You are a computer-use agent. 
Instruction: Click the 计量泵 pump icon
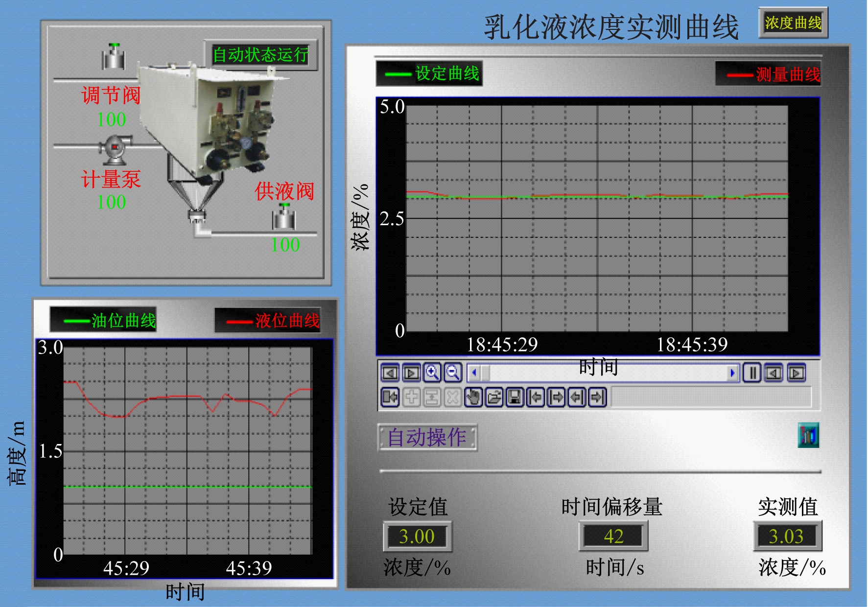[x=115, y=148]
